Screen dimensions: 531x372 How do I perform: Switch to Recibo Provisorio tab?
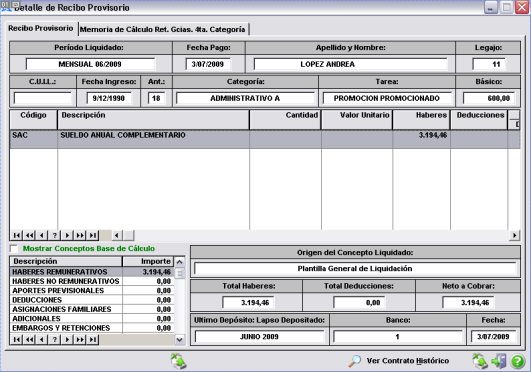click(41, 28)
